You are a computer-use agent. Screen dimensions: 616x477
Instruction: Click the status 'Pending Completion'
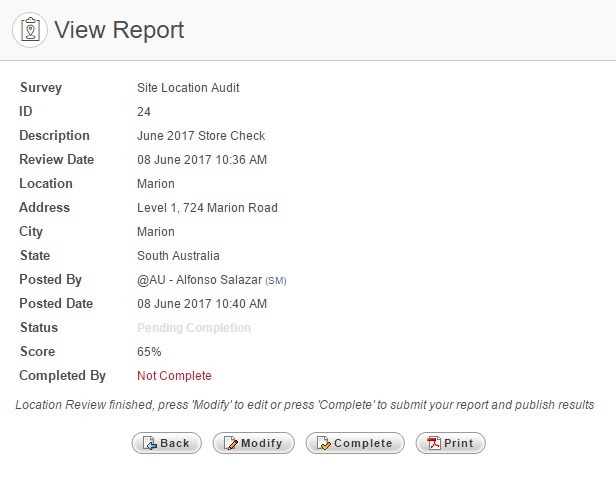coord(194,328)
